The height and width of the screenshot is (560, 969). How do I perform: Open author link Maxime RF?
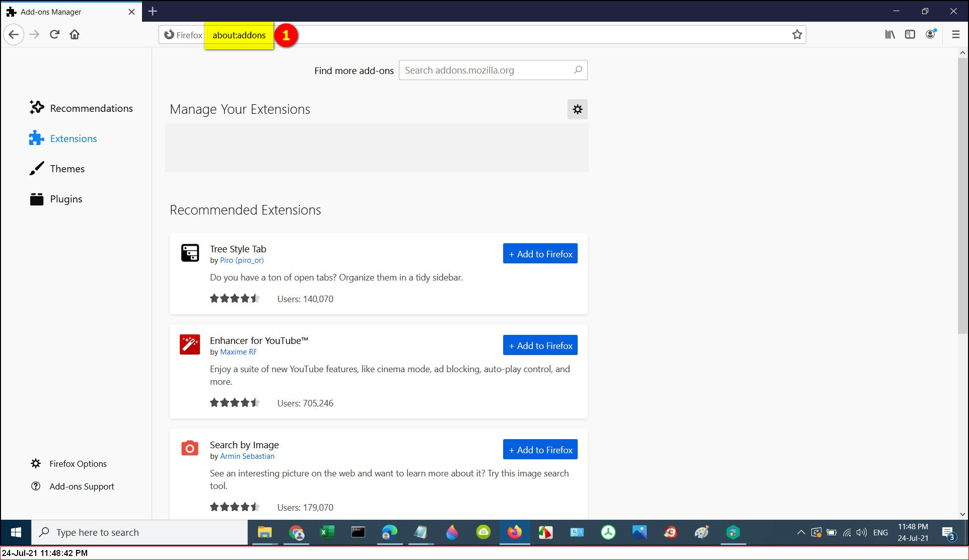click(238, 352)
